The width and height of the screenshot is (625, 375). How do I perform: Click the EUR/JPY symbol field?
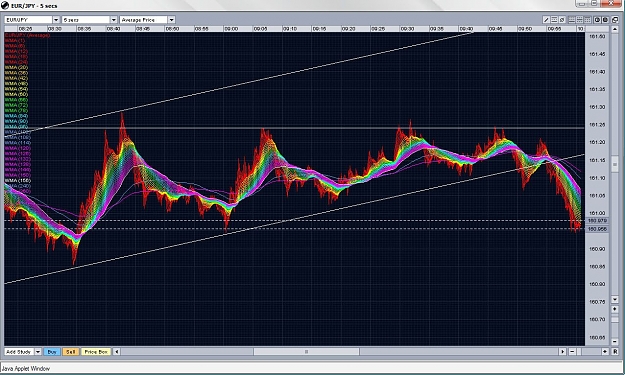point(28,20)
